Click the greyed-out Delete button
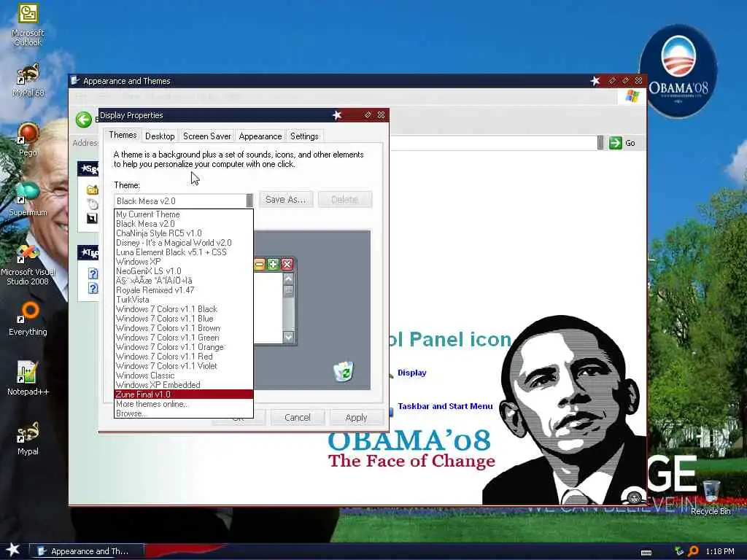 point(345,200)
